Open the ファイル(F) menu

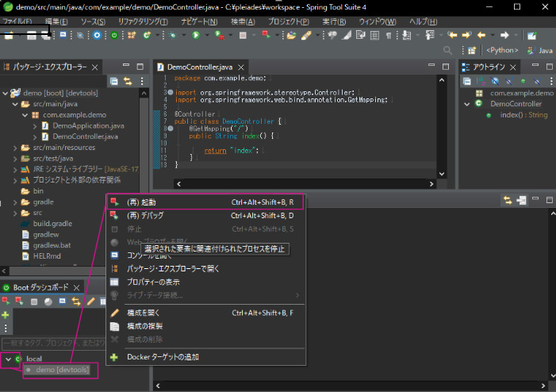[17, 21]
